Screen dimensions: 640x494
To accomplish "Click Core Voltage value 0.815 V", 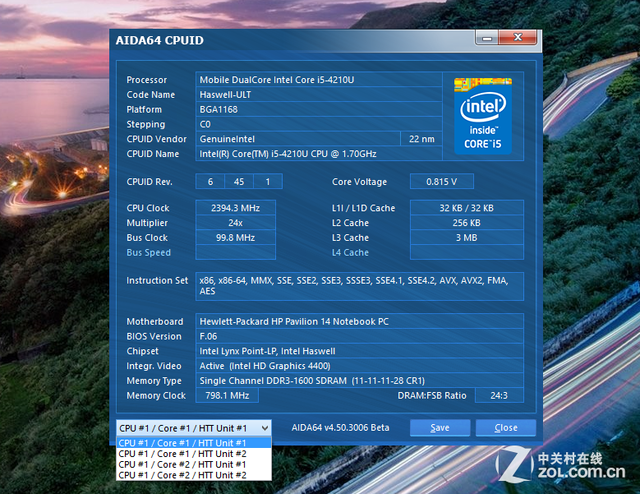I will click(442, 181).
